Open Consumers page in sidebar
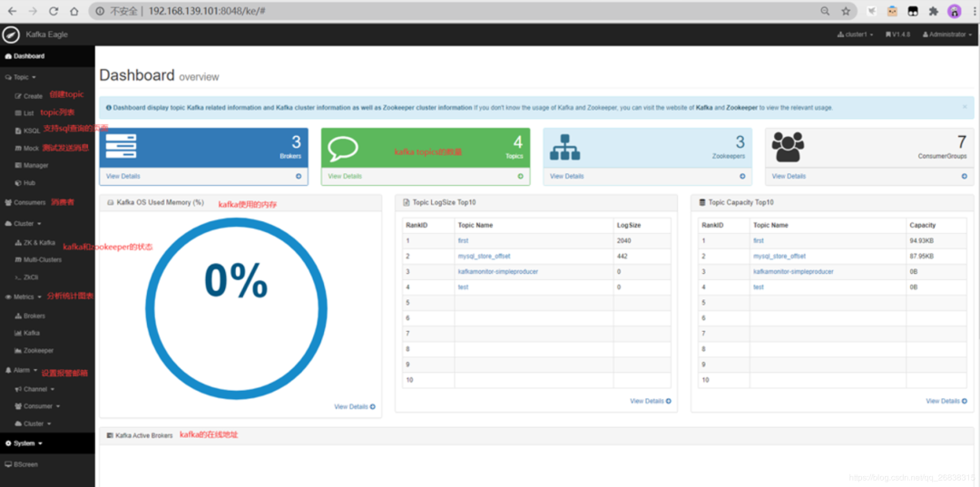Screen dimensions: 980x487 pyautogui.click(x=25, y=202)
